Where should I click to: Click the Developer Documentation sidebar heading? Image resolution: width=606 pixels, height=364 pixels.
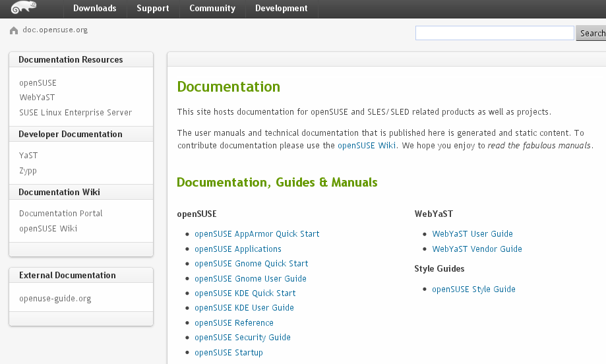[x=71, y=135]
